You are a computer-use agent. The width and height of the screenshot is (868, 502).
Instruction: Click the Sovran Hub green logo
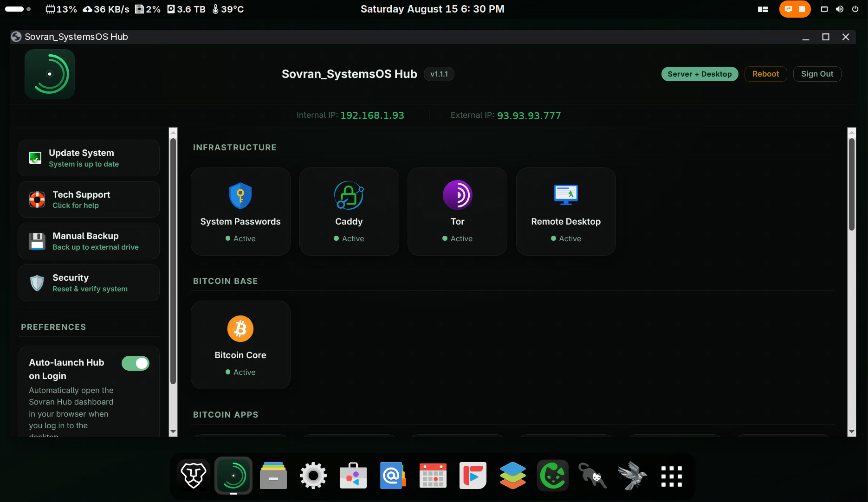pyautogui.click(x=50, y=74)
